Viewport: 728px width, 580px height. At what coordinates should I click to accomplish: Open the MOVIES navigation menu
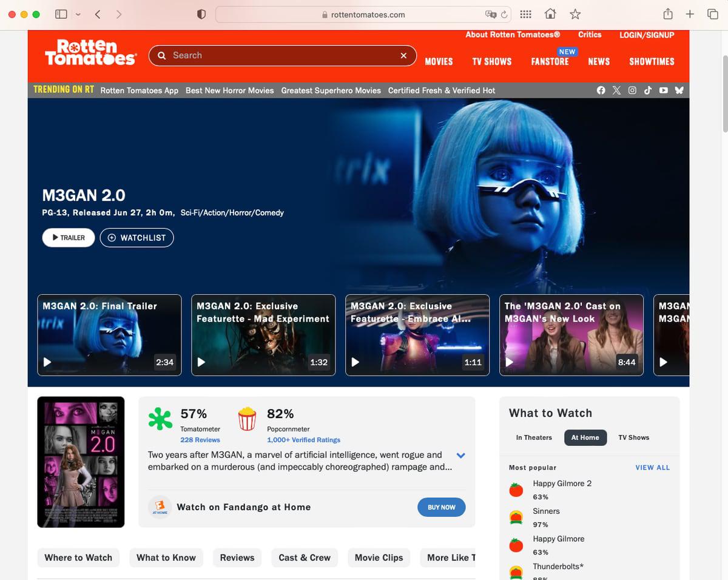tap(439, 61)
